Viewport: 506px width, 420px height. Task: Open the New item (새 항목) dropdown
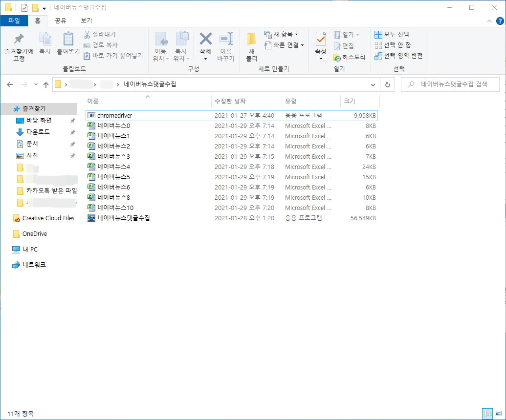pos(281,34)
